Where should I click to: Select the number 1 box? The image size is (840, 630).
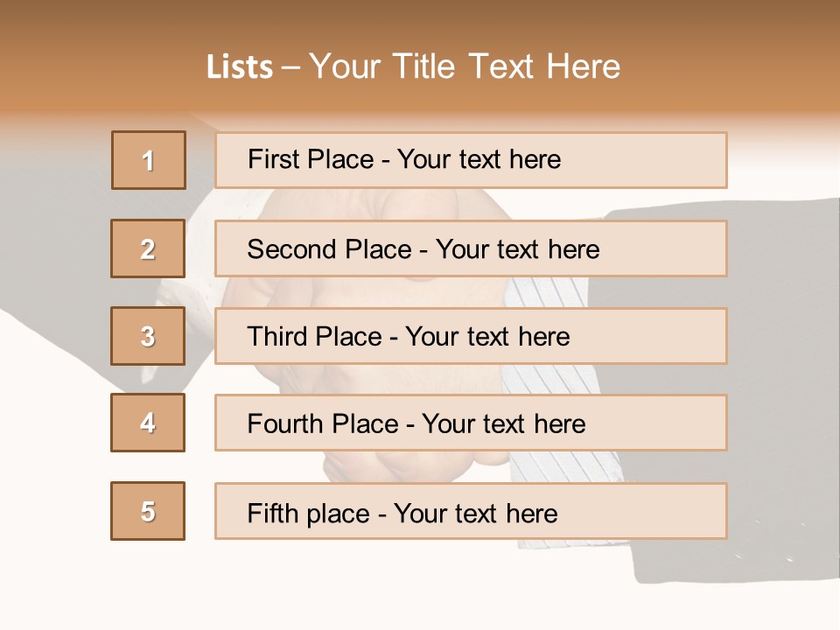[149, 160]
